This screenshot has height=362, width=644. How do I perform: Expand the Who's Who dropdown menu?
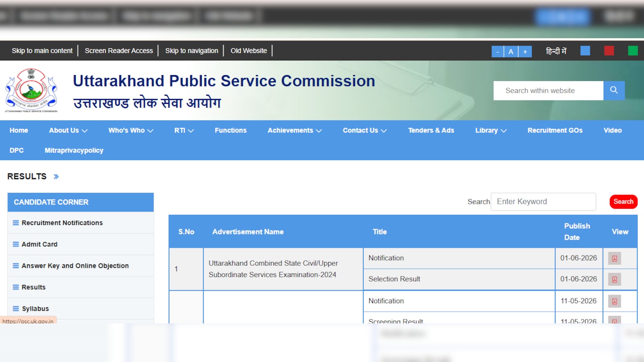(x=130, y=130)
